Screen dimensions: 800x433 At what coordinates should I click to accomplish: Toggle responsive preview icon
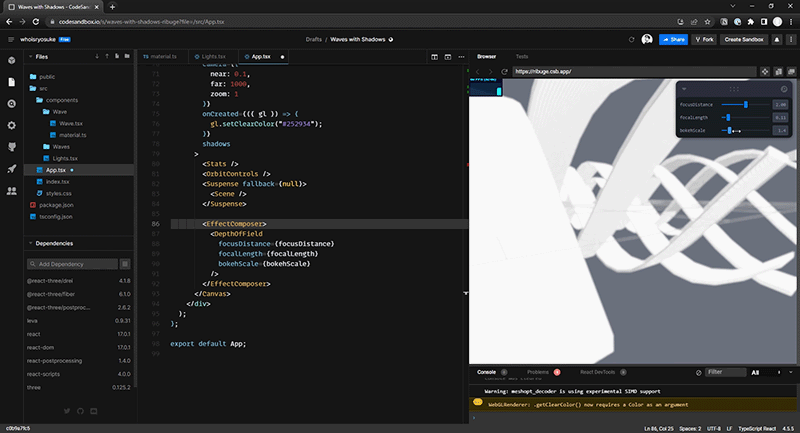coord(779,71)
